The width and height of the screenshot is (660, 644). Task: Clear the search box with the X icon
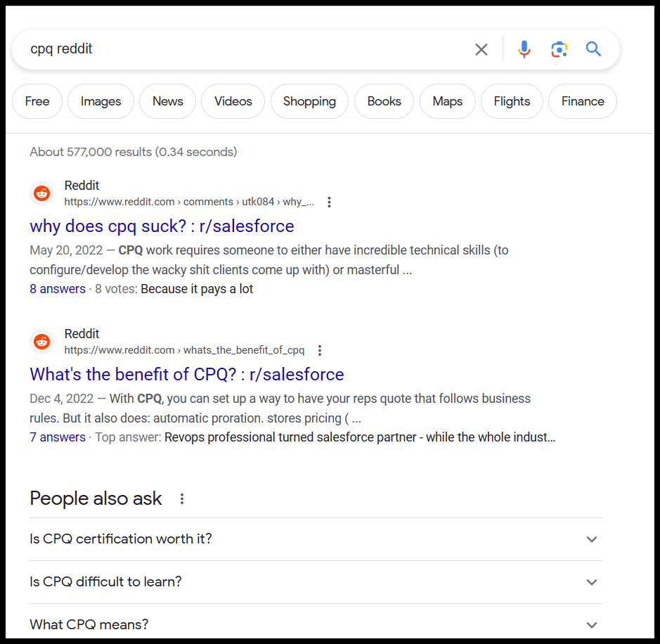pos(481,49)
